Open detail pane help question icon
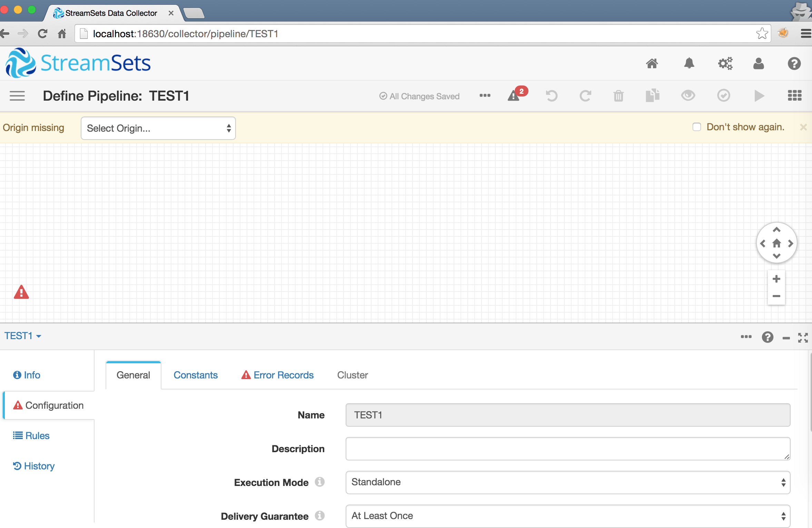The image size is (812, 528). [768, 337]
